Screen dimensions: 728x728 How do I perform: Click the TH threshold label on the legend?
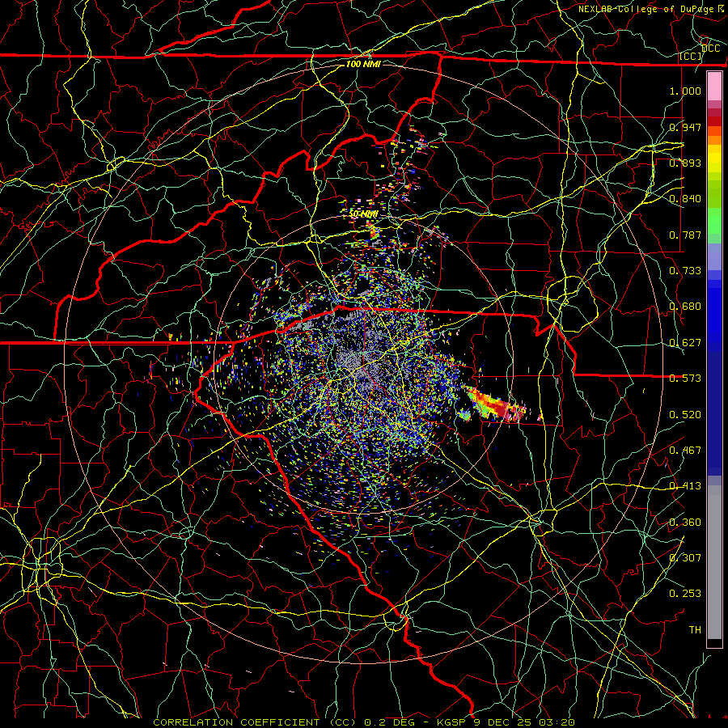[695, 630]
